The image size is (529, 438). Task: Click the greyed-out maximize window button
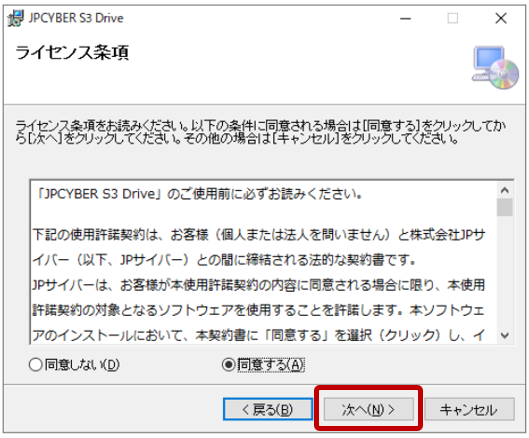(452, 18)
